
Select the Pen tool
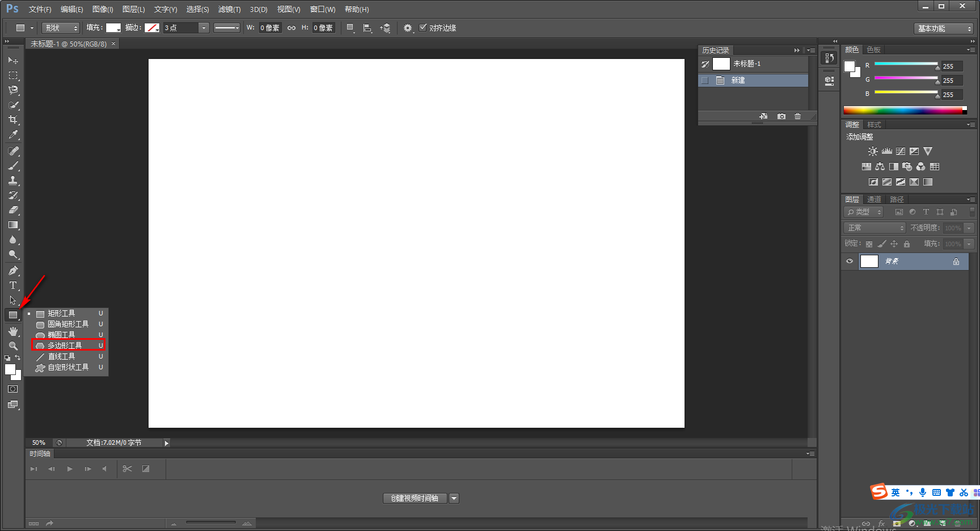pos(12,271)
